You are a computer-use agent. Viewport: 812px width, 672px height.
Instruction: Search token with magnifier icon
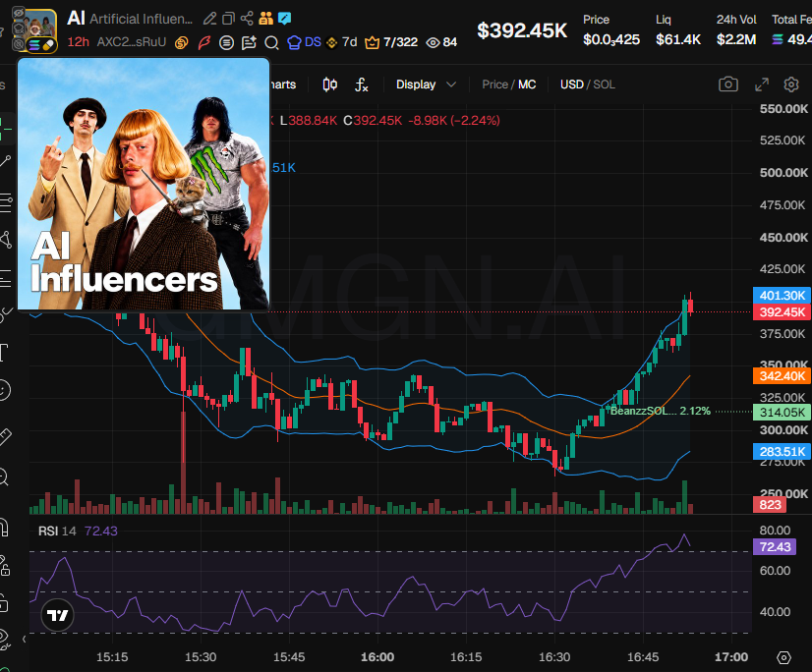pyautogui.click(x=271, y=42)
